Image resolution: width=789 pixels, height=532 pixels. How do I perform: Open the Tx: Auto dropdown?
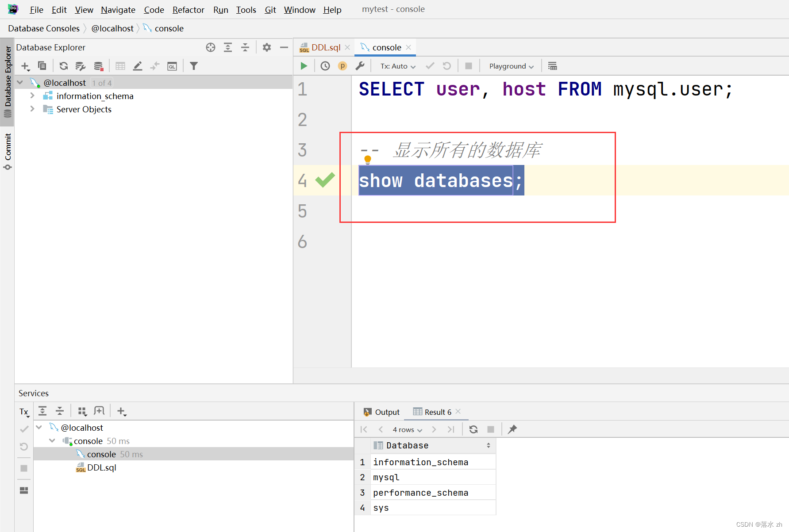click(x=398, y=66)
